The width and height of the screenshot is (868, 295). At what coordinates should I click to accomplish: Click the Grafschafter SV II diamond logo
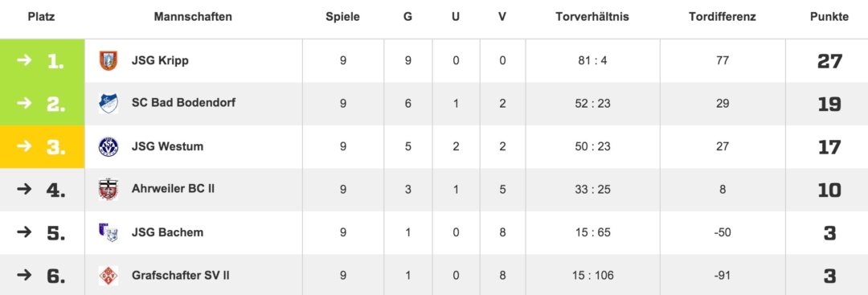click(108, 275)
